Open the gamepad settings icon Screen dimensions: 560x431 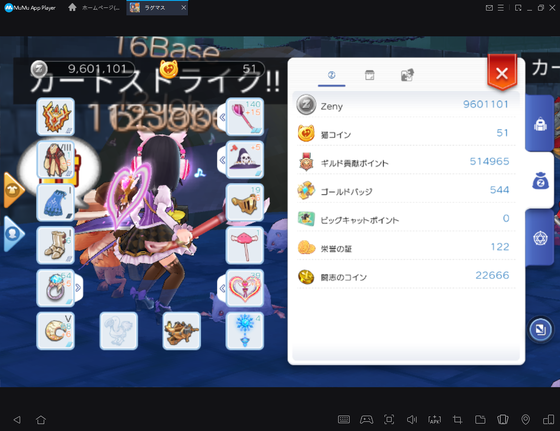tap(366, 420)
